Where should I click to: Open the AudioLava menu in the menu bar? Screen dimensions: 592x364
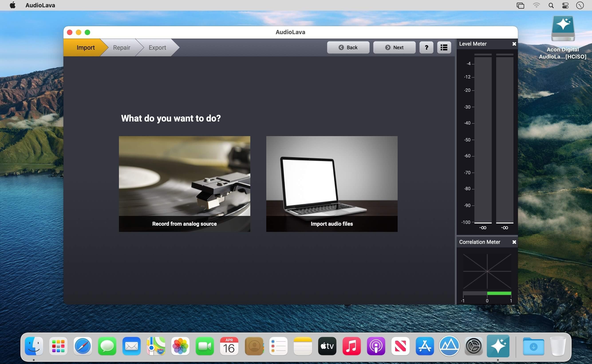pyautogui.click(x=40, y=5)
